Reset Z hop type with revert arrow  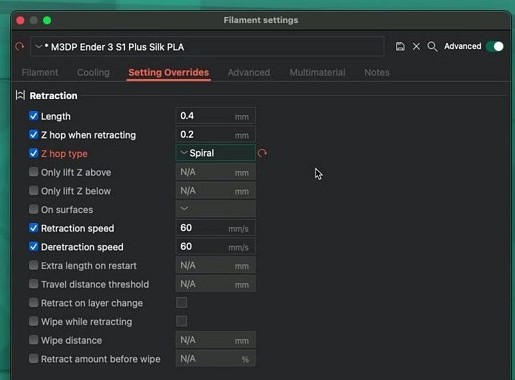262,153
